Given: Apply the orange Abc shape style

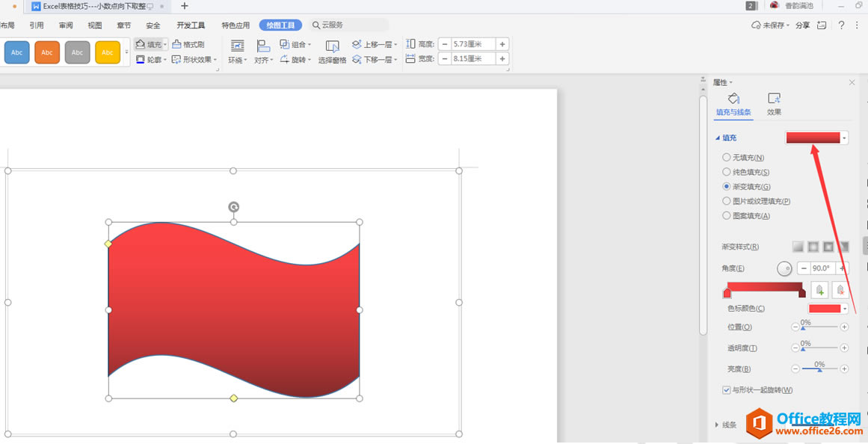Looking at the screenshot, I should tap(47, 52).
